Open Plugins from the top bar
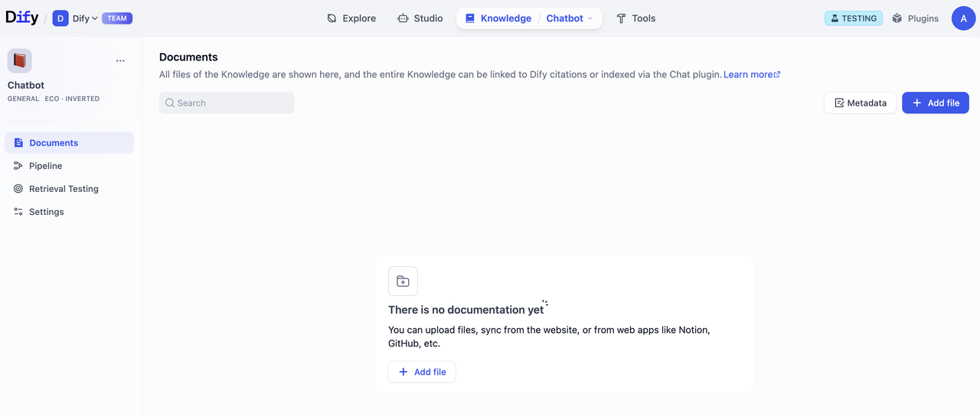The height and width of the screenshot is (417, 980). tap(915, 18)
